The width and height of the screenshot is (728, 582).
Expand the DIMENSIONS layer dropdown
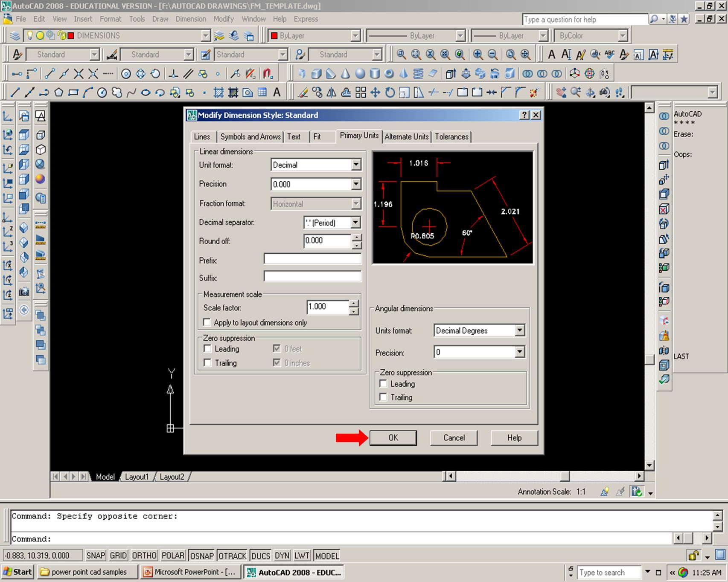click(x=206, y=36)
